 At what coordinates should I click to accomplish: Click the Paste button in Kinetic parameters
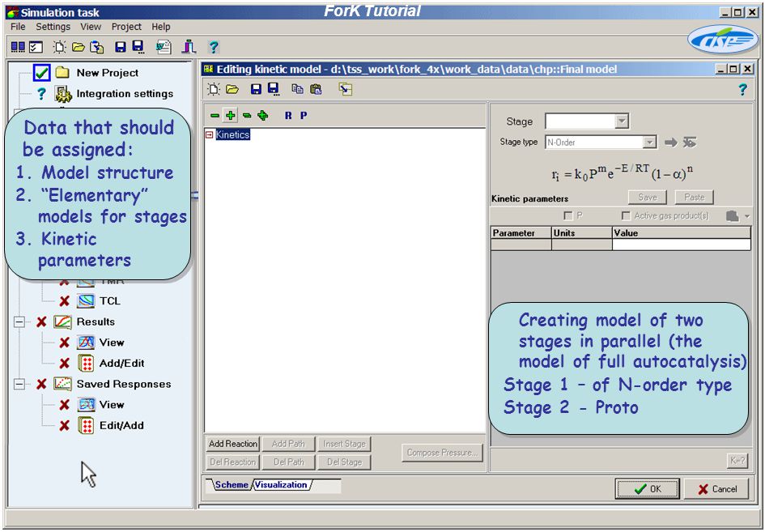[x=695, y=198]
